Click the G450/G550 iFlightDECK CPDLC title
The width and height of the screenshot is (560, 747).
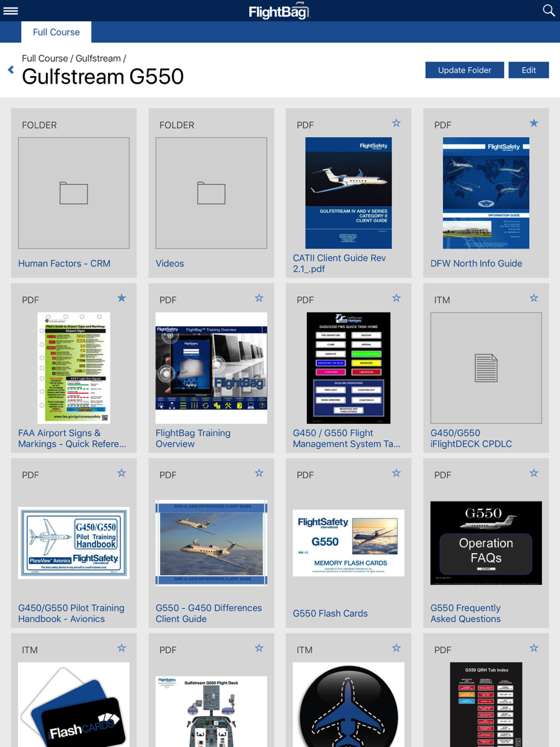coord(471,438)
